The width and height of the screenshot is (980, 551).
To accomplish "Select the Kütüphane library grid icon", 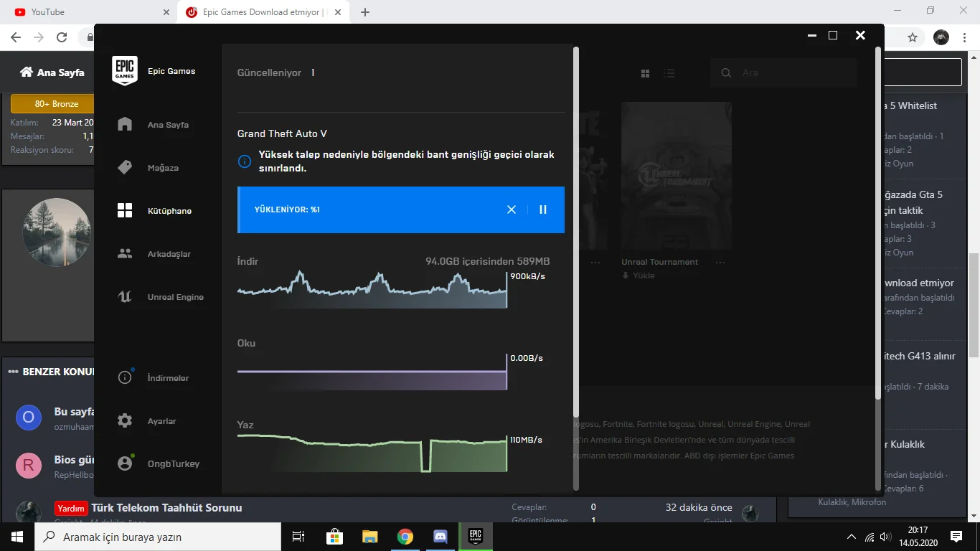I will point(125,210).
